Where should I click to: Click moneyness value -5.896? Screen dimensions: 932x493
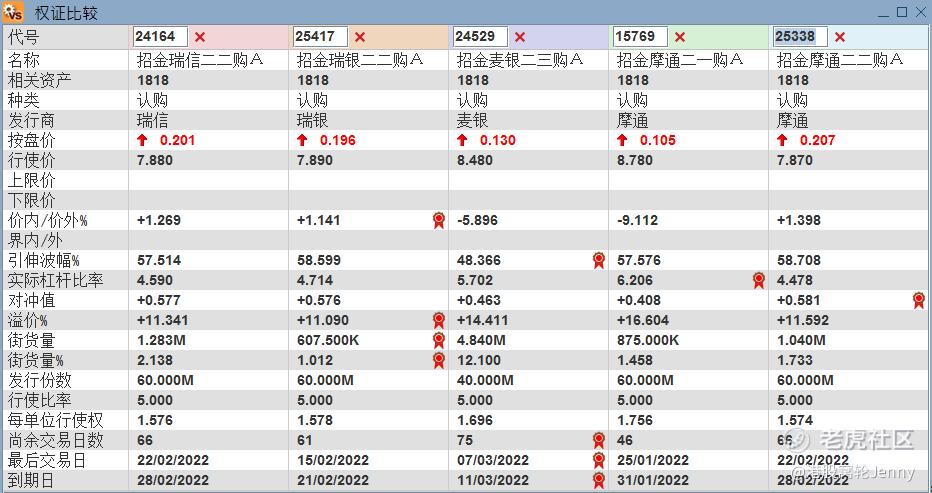pyautogui.click(x=477, y=221)
